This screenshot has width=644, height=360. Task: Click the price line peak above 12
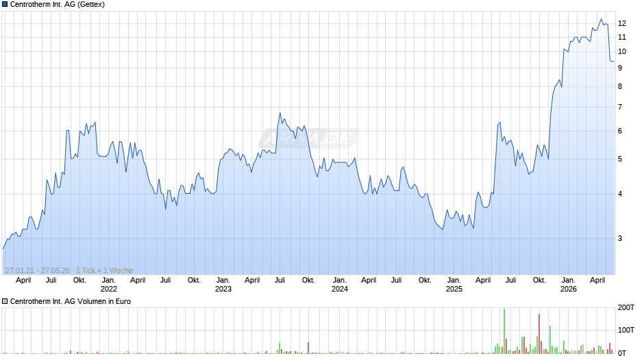click(x=601, y=19)
